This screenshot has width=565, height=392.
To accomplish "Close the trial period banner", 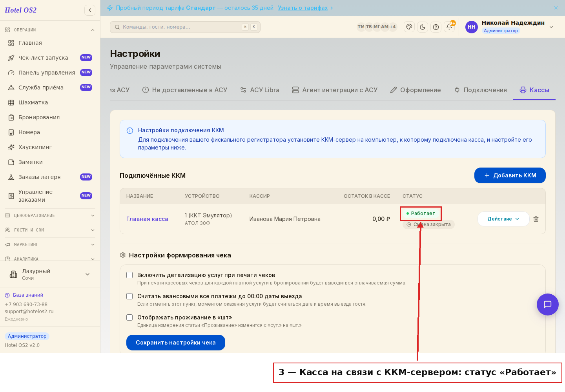I will (x=556, y=8).
